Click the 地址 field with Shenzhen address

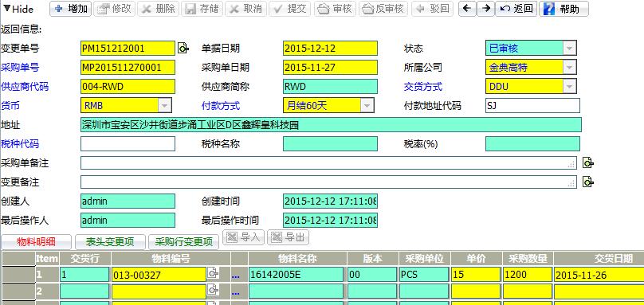(331, 125)
